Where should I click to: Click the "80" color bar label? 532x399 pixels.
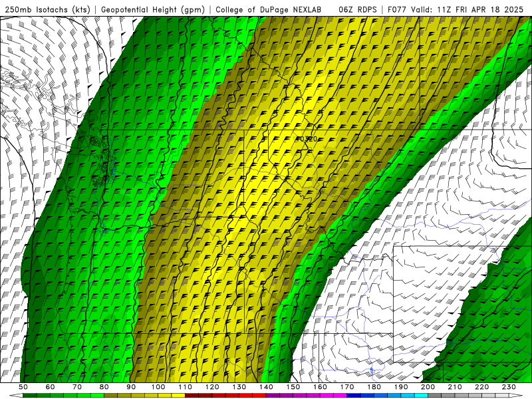(104, 387)
